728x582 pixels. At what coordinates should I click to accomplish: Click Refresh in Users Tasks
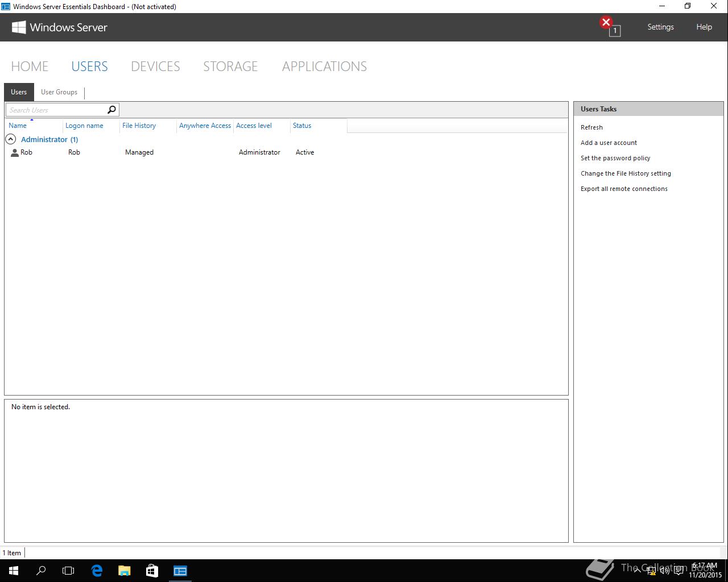pyautogui.click(x=591, y=127)
